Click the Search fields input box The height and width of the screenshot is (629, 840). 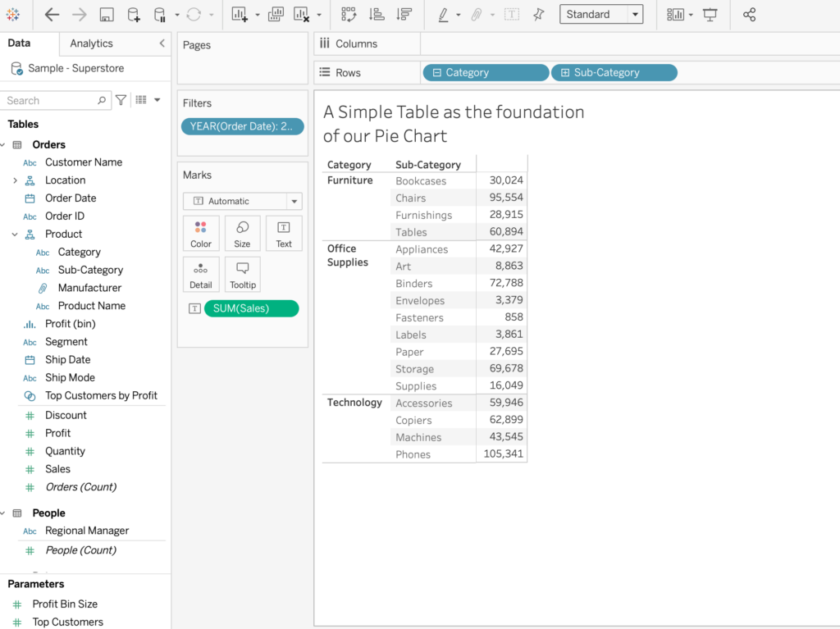pyautogui.click(x=49, y=100)
